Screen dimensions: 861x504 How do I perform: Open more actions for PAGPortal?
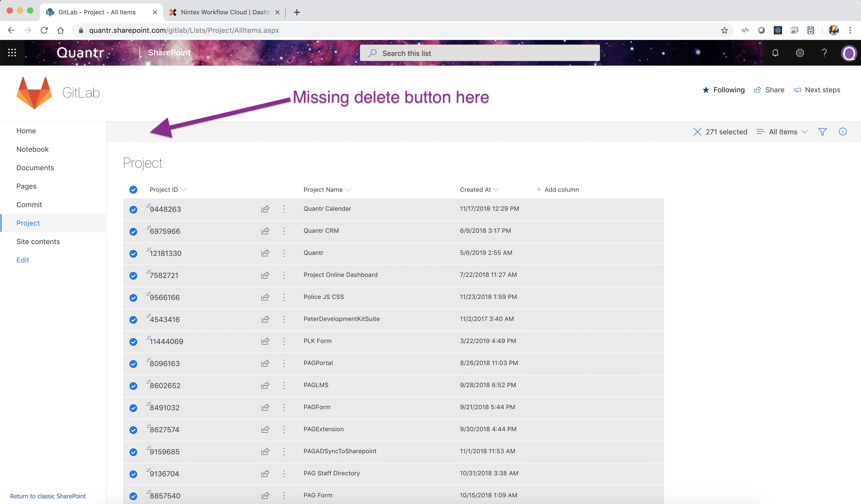pyautogui.click(x=284, y=364)
